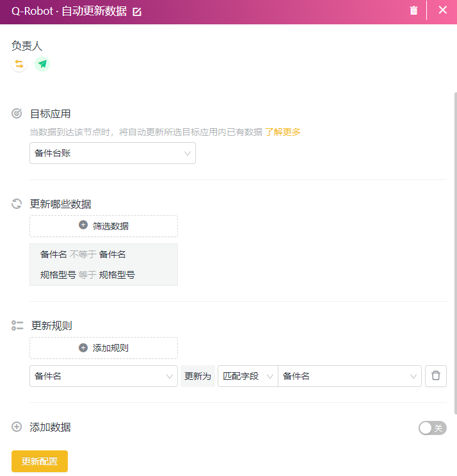
Task: Click the 更新哪些数据 heading
Action: [61, 204]
